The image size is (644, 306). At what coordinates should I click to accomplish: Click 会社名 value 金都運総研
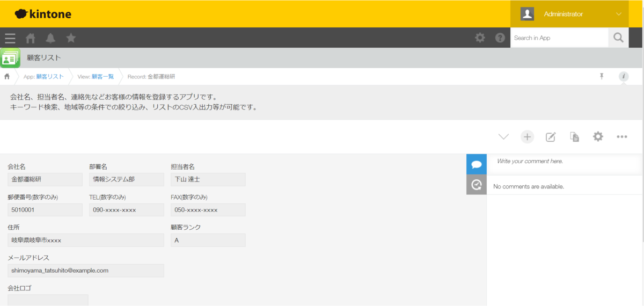pyautogui.click(x=45, y=179)
